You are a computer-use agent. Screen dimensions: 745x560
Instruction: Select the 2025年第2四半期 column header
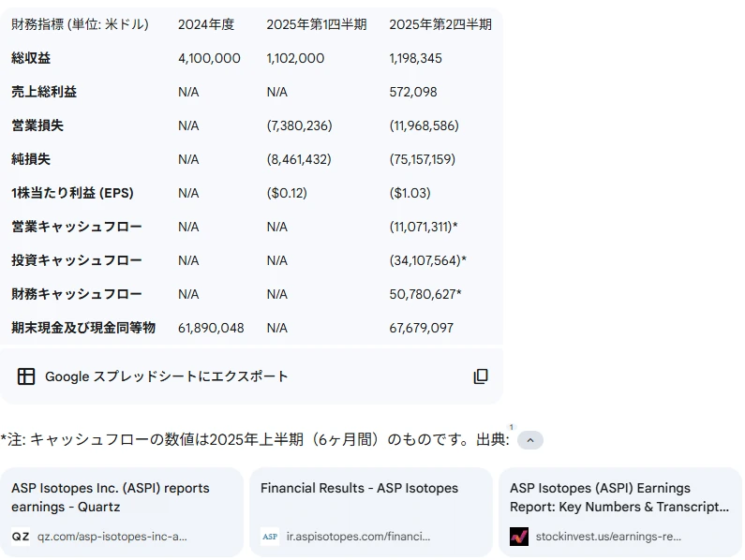(x=440, y=24)
